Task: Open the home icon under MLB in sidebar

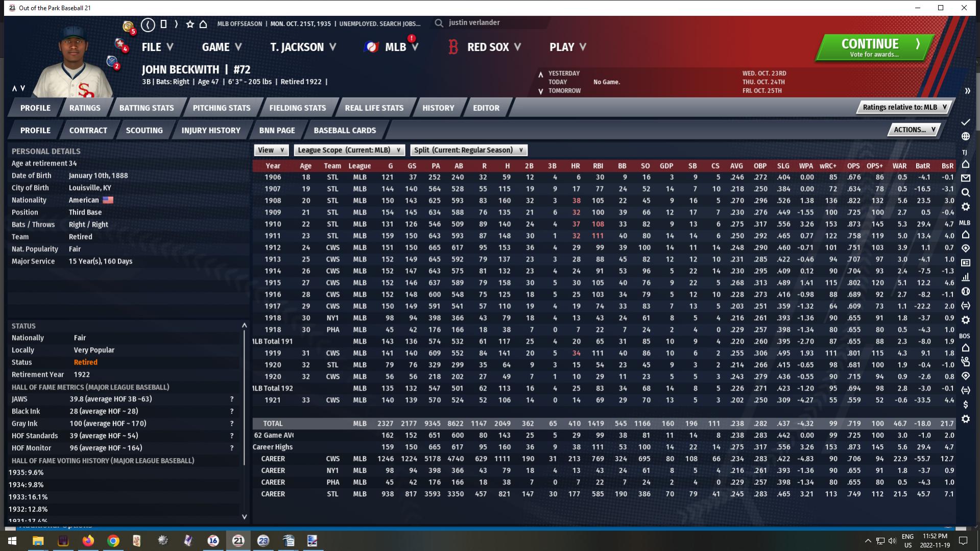Action: (965, 234)
